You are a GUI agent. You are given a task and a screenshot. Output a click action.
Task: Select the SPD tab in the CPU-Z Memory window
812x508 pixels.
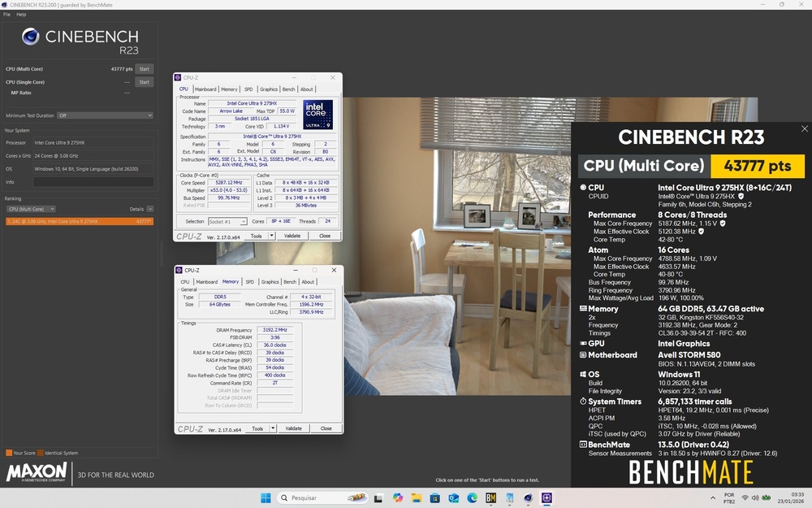pyautogui.click(x=249, y=282)
